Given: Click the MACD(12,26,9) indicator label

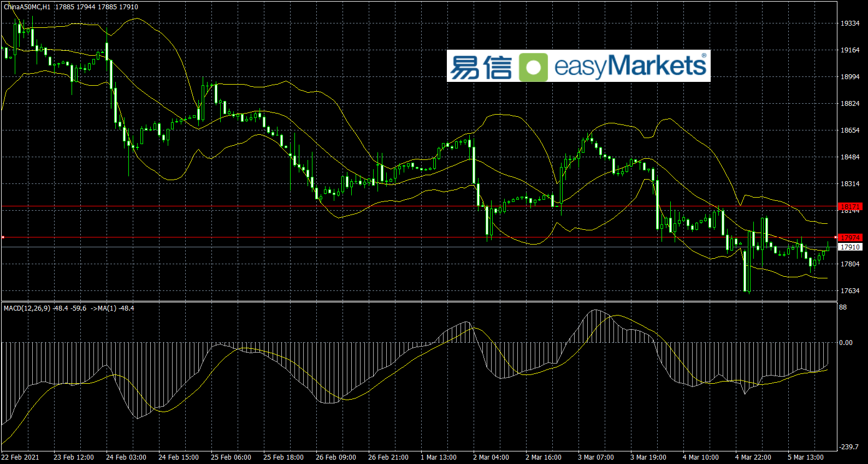Looking at the screenshot, I should point(27,308).
